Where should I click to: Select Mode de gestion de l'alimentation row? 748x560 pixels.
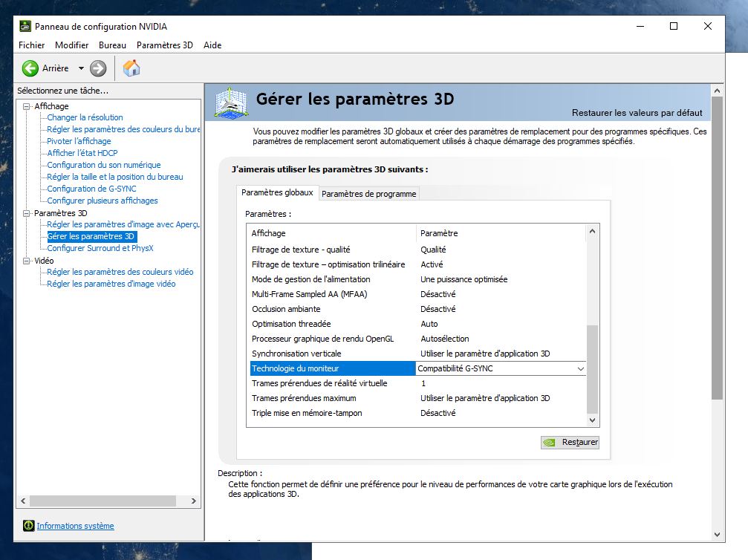[x=418, y=279]
